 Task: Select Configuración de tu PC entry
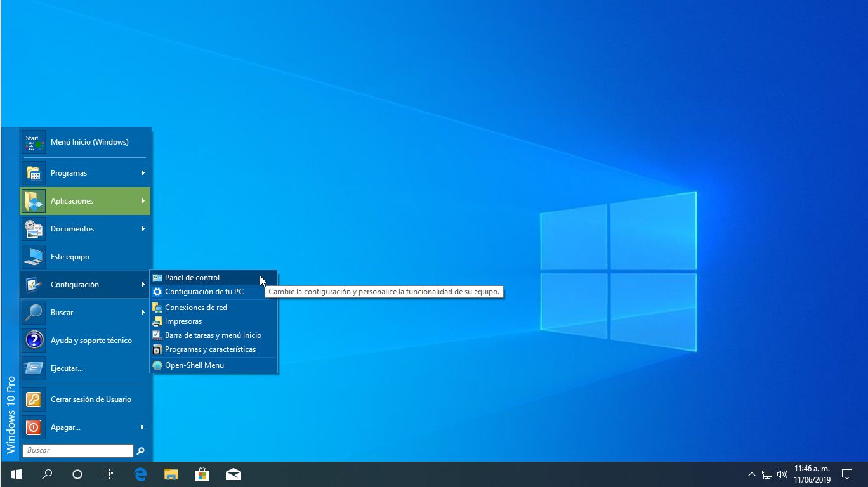point(214,292)
